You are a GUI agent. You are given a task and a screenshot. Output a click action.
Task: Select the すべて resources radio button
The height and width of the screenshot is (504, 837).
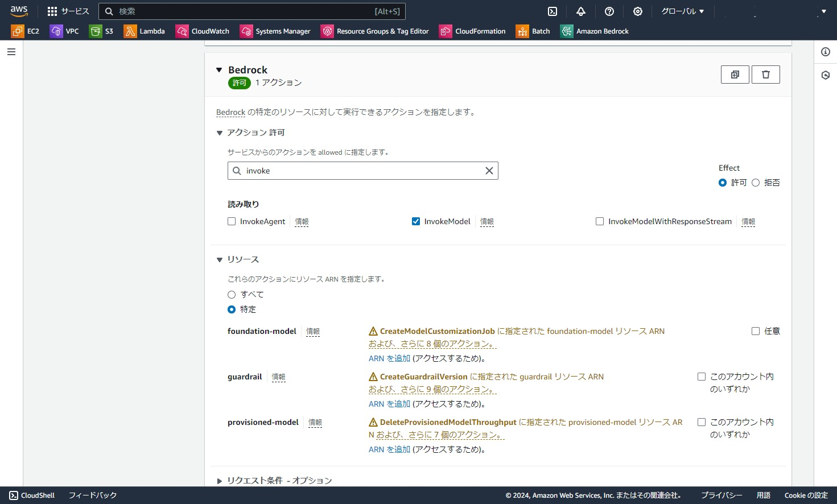click(232, 295)
